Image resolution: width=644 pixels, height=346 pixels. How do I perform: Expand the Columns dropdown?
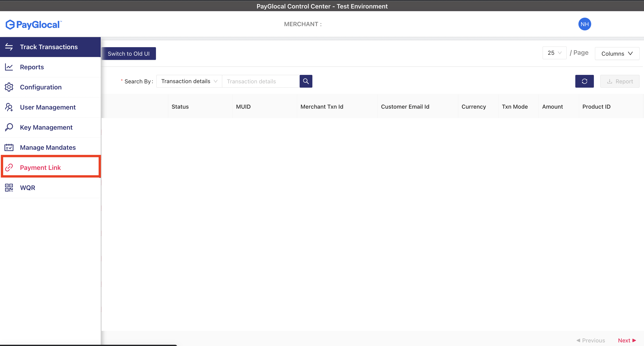pos(617,53)
